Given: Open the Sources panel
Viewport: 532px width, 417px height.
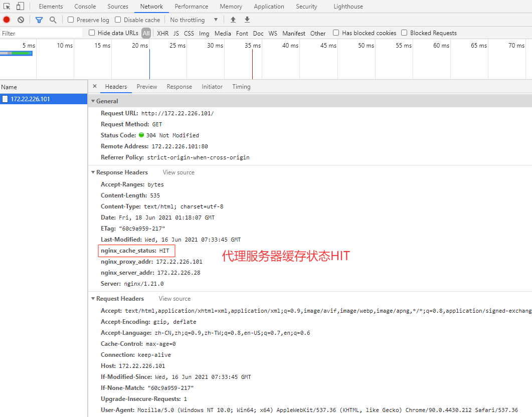Looking at the screenshot, I should coord(118,7).
